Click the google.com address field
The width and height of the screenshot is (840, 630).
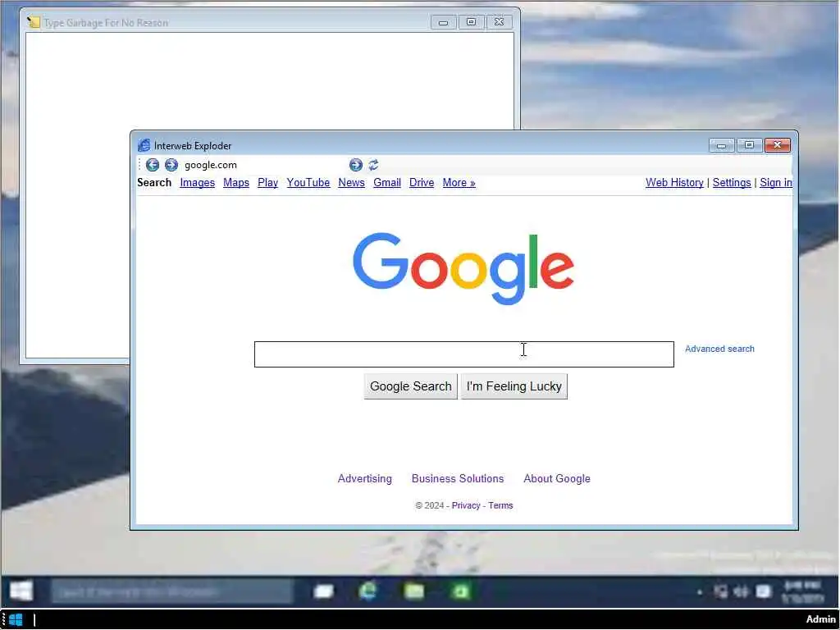pyautogui.click(x=263, y=165)
